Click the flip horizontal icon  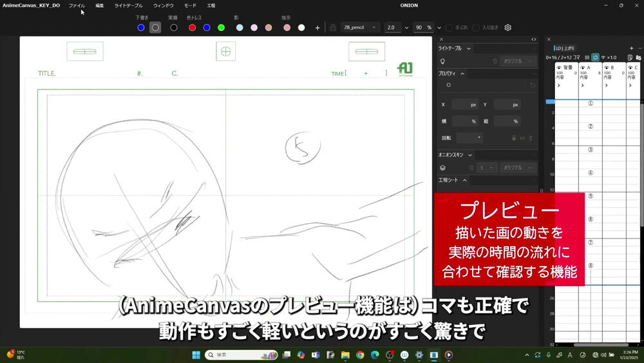click(522, 138)
